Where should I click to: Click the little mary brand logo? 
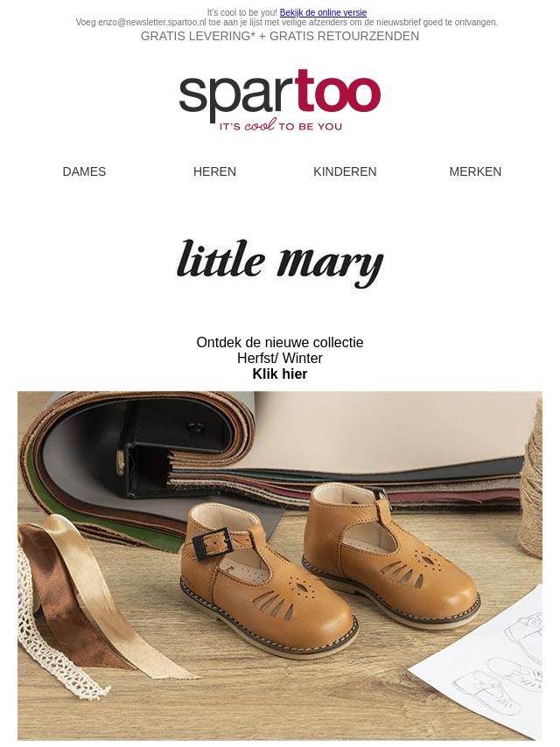280,263
